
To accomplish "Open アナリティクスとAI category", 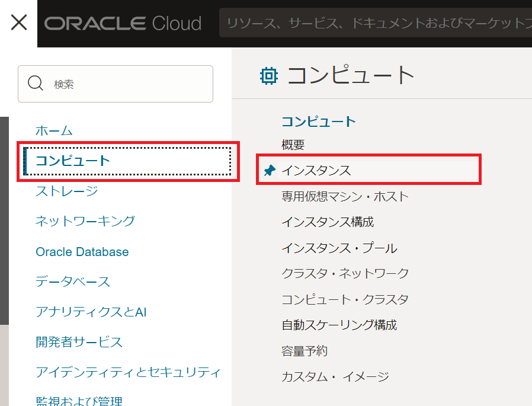I will click(x=91, y=312).
